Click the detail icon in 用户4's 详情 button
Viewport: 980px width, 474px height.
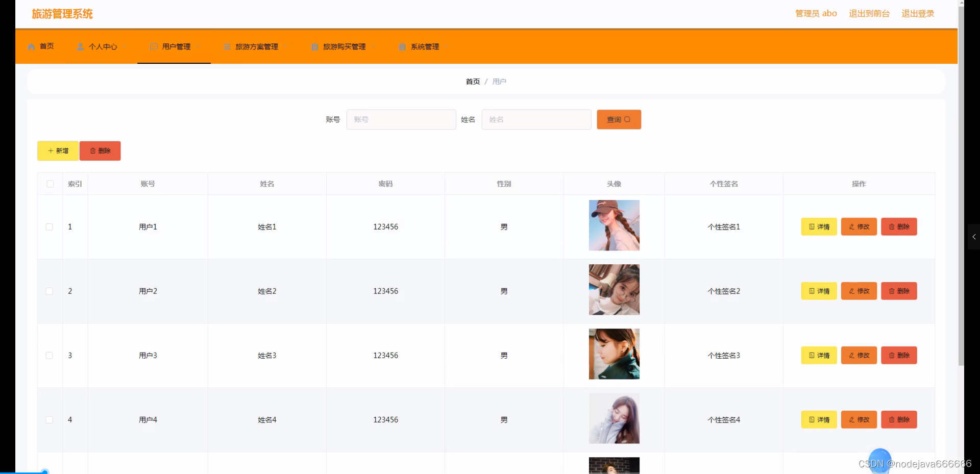(812, 419)
